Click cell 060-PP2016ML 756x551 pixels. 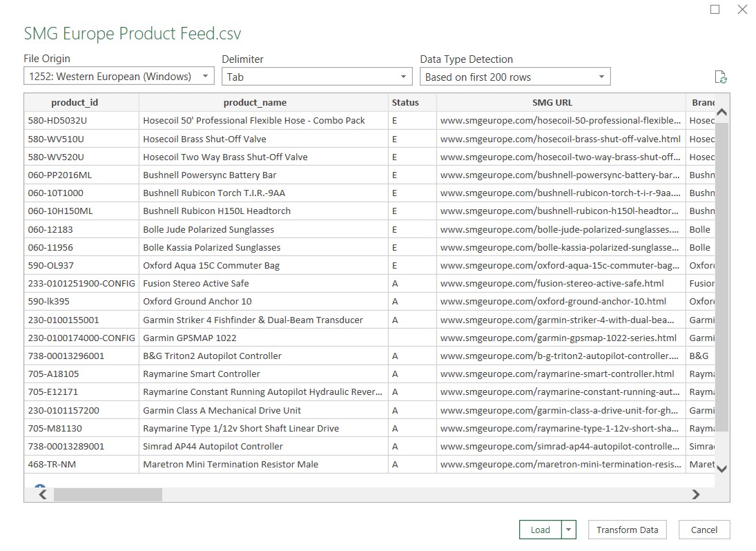pyautogui.click(x=81, y=175)
